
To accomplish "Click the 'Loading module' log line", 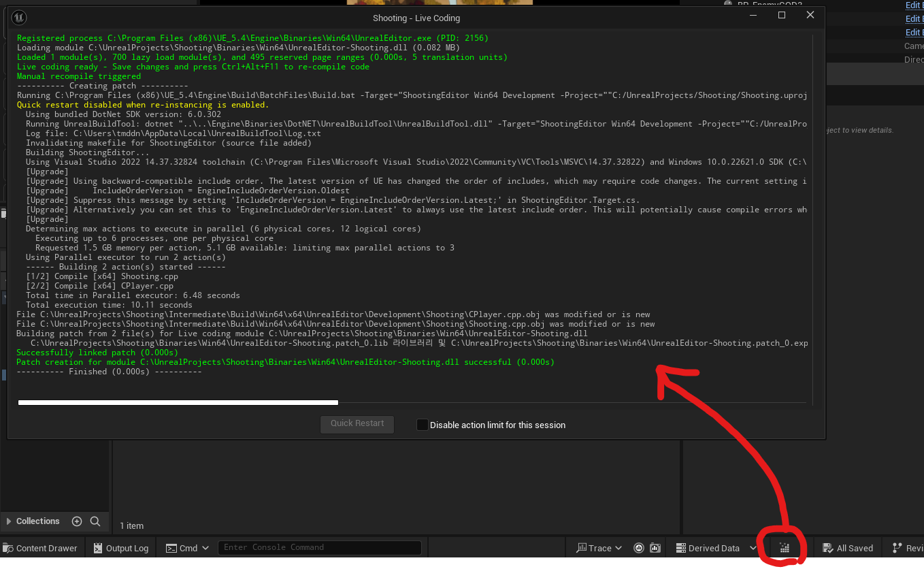I will (x=238, y=48).
